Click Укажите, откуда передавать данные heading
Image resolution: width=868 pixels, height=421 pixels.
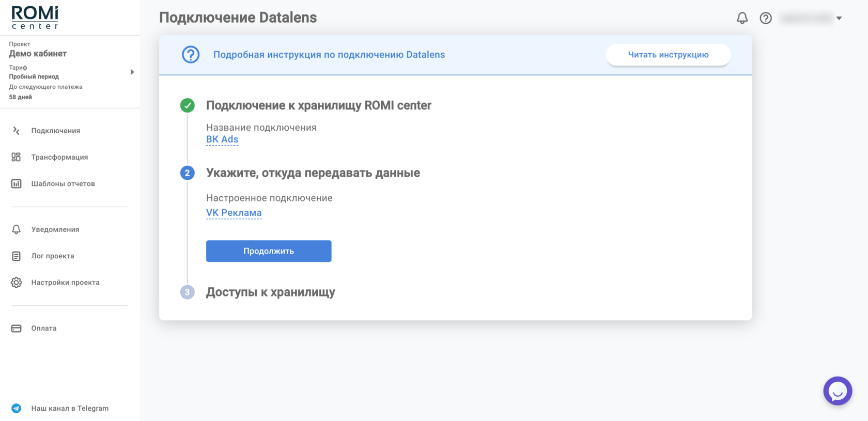coord(313,173)
